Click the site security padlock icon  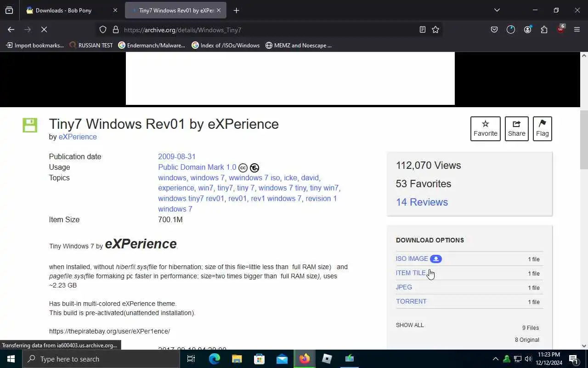click(x=115, y=29)
